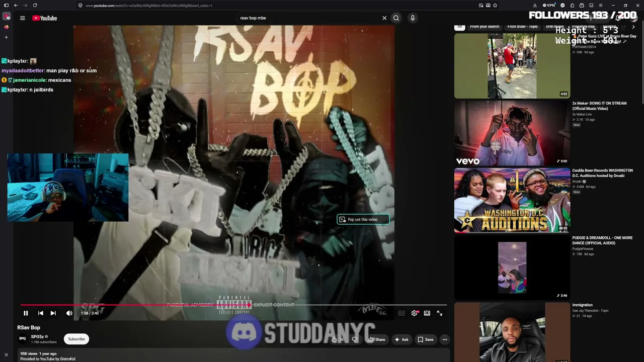Add a browser sidebar item with plus
This screenshot has width=644, height=362.
pos(6,37)
